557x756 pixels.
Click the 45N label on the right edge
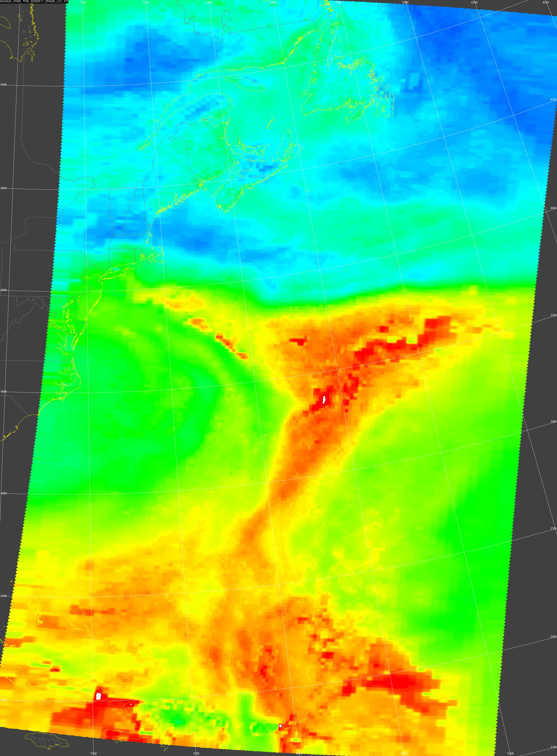(x=553, y=100)
